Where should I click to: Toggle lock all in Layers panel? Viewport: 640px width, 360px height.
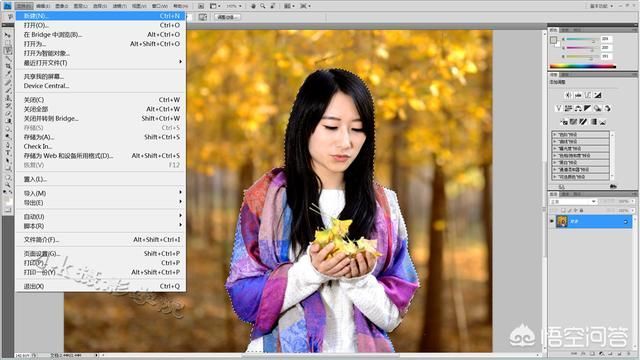coord(581,210)
